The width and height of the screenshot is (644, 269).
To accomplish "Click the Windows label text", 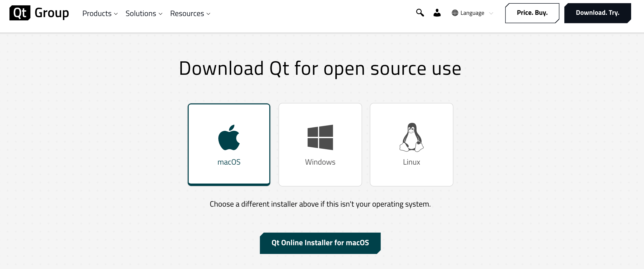I will point(320,162).
